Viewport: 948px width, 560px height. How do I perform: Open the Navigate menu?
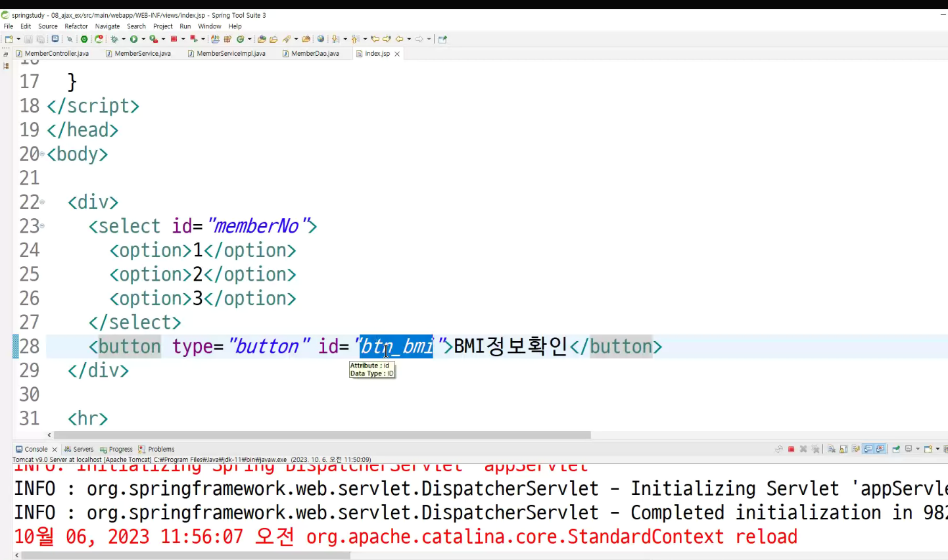pos(107,26)
